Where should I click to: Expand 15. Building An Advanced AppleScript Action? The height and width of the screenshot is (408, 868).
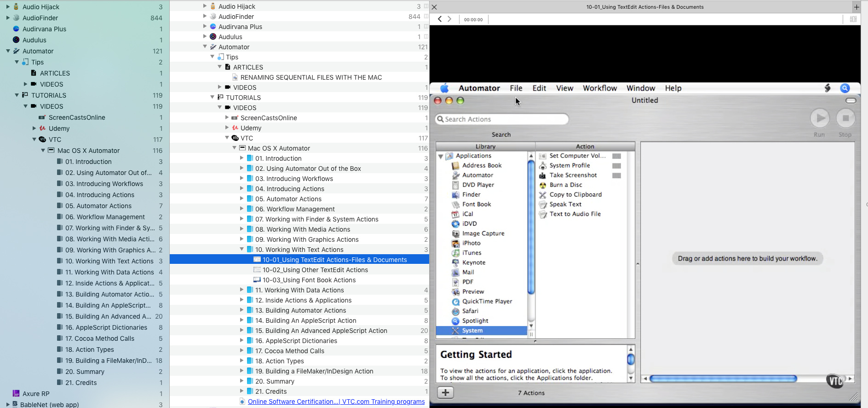[242, 331]
